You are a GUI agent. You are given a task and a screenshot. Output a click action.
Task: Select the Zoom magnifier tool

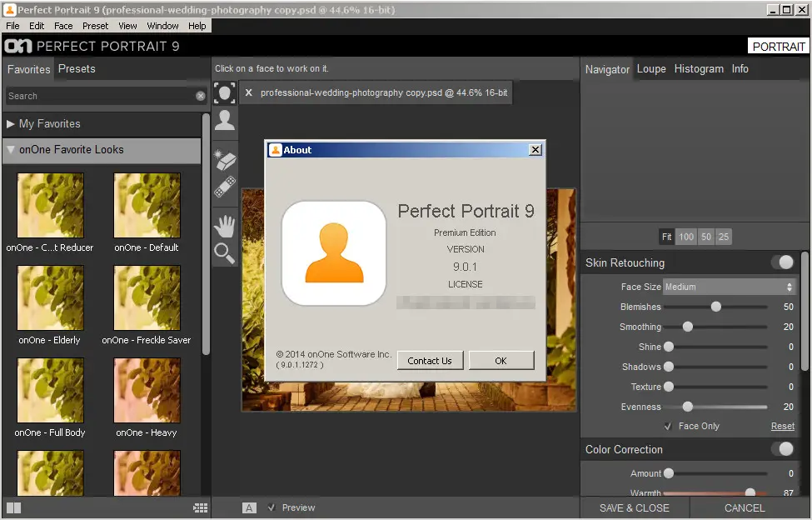pos(225,253)
